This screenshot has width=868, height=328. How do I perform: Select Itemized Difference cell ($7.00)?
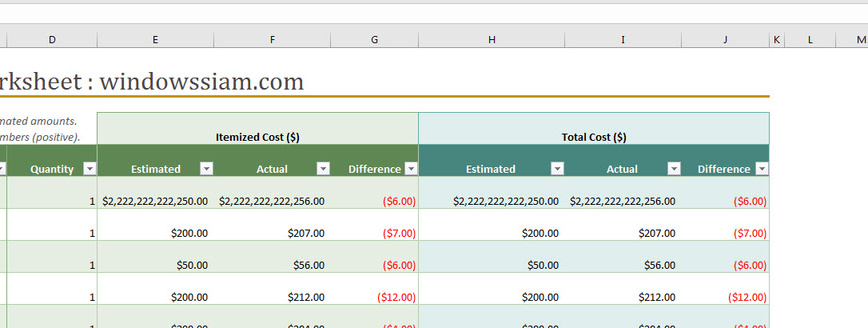coord(375,225)
